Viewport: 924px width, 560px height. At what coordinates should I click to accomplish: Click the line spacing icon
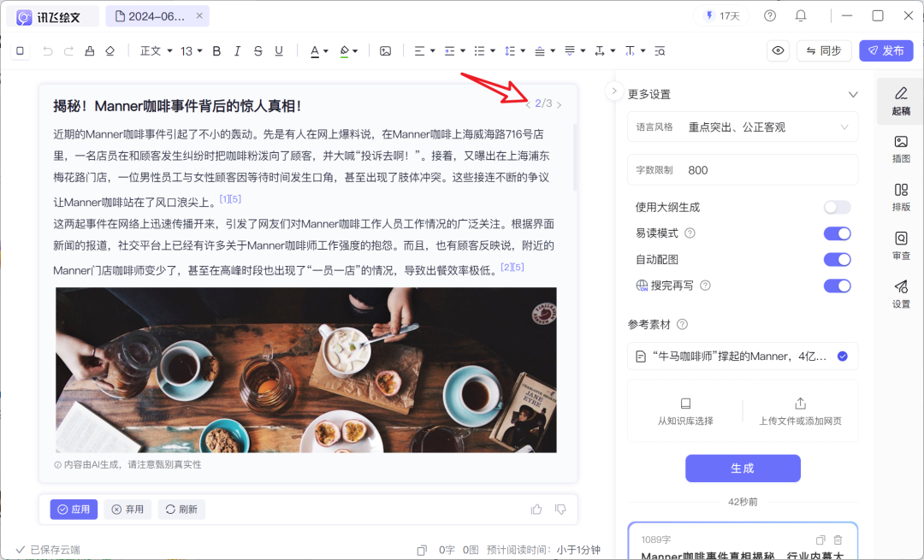510,51
